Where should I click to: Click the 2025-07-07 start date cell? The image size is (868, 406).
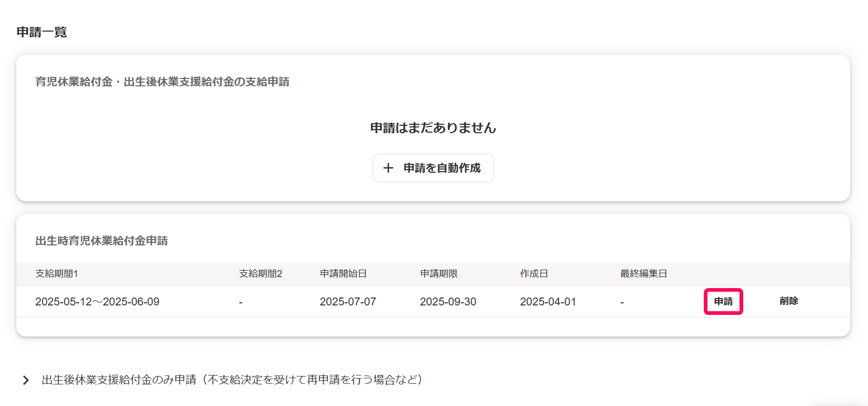pos(348,302)
